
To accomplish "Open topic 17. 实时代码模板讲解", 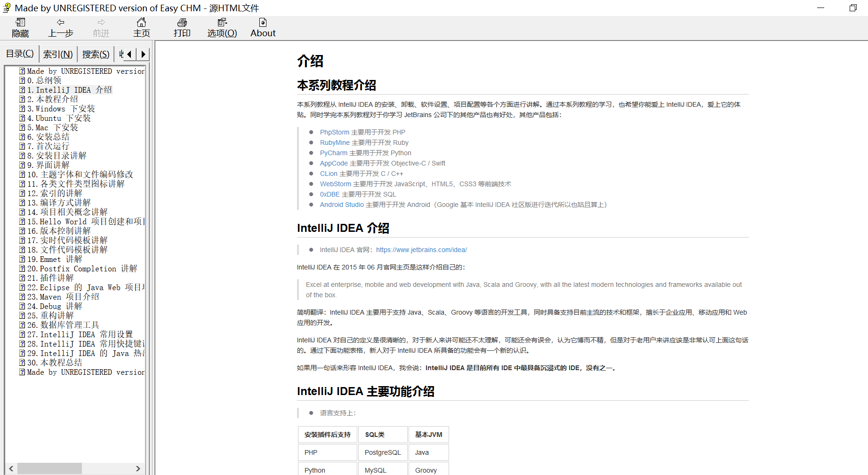I will 67,240.
